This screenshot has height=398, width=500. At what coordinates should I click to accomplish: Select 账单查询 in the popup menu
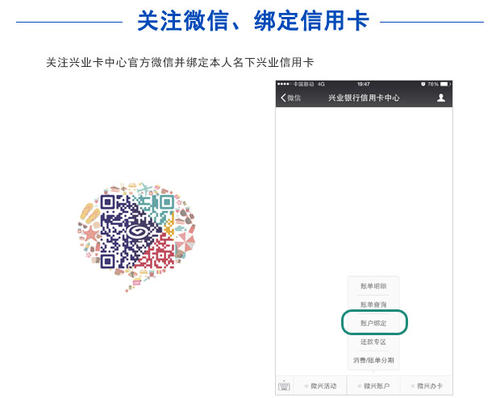pos(373,304)
